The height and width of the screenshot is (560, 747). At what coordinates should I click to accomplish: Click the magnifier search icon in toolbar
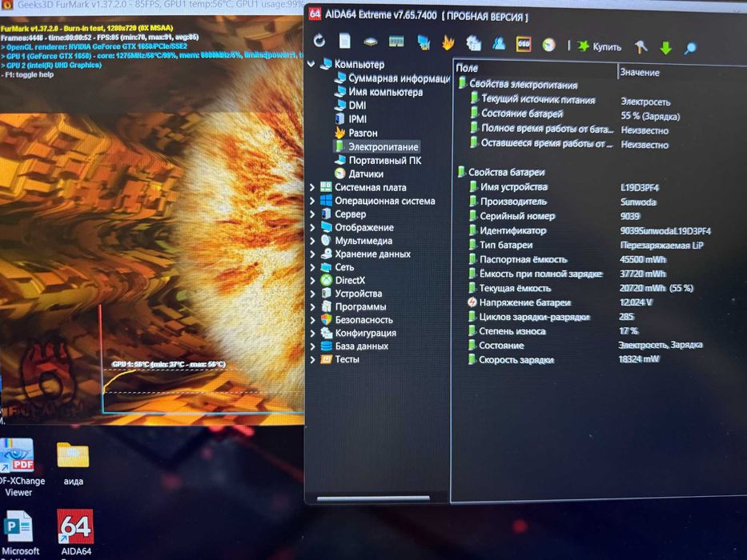pos(690,48)
